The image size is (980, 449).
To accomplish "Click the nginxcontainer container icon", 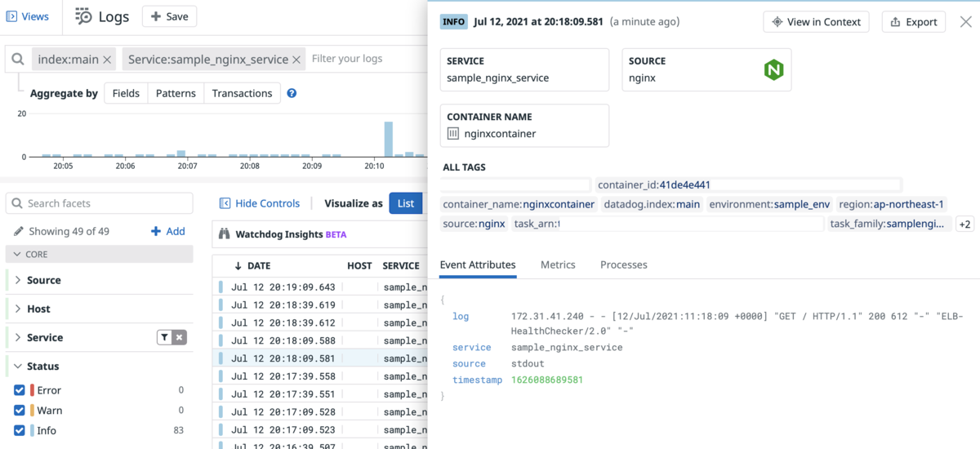I will (453, 133).
